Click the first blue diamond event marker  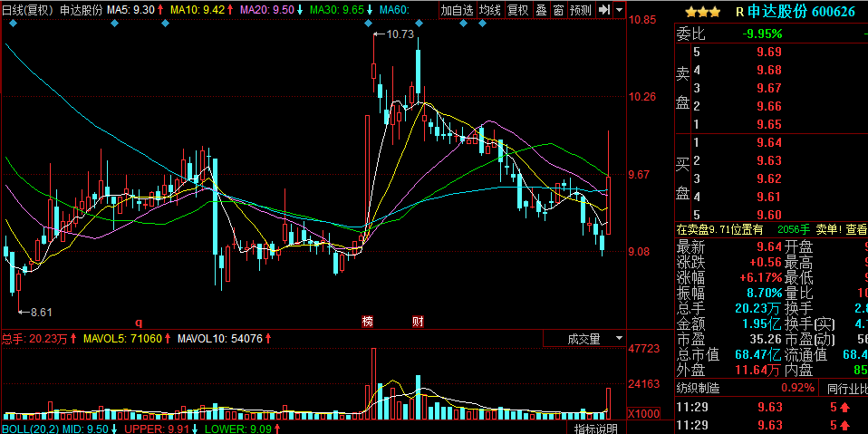[12, 23]
